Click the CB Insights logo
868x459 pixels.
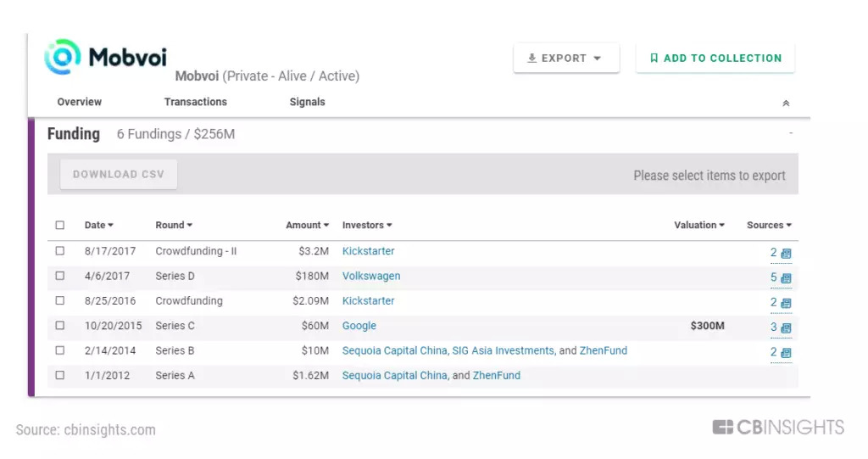778,427
